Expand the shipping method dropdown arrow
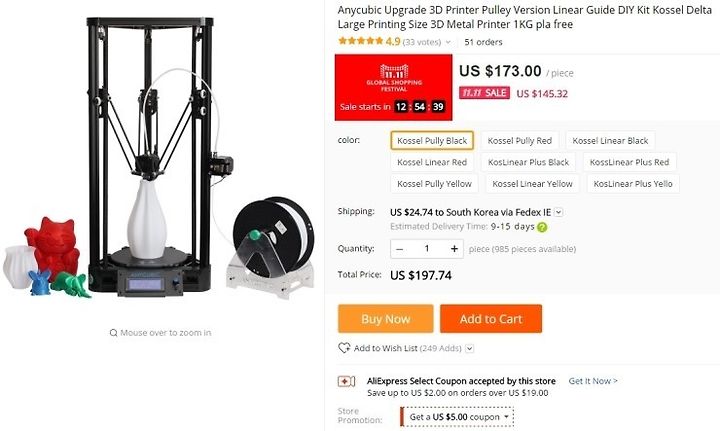The width and height of the screenshot is (720, 431). (558, 212)
